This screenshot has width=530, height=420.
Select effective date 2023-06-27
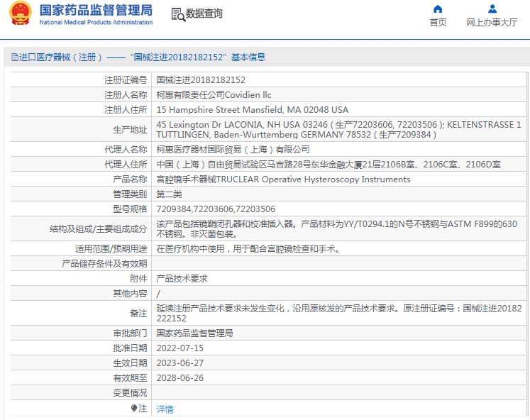pos(180,363)
